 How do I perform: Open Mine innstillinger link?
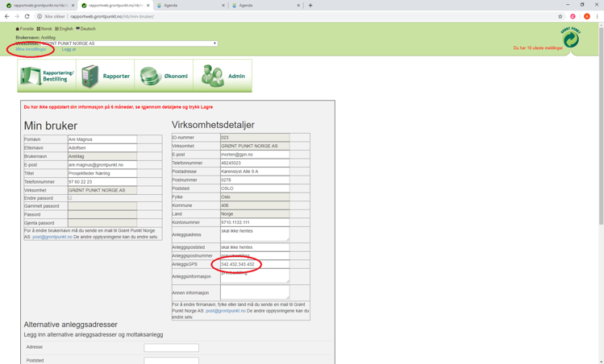31,49
